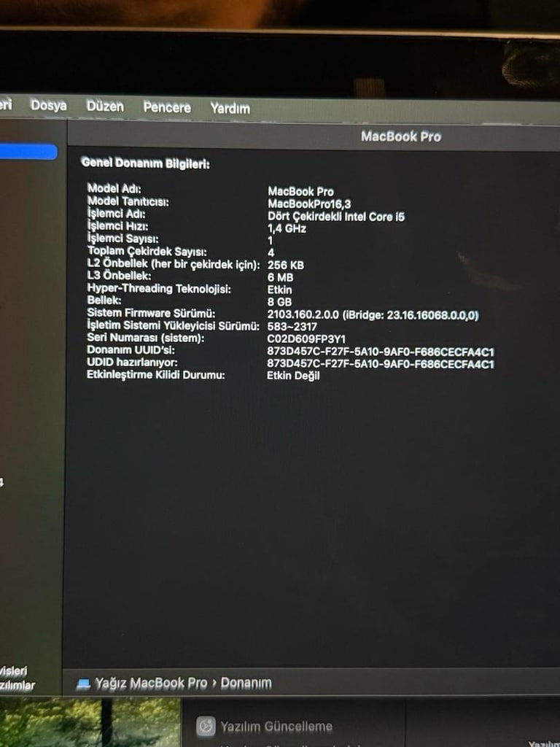This screenshot has height=747, width=560.
Task: Click the Genel Donanım Bilgileri heading
Action: 145,163
